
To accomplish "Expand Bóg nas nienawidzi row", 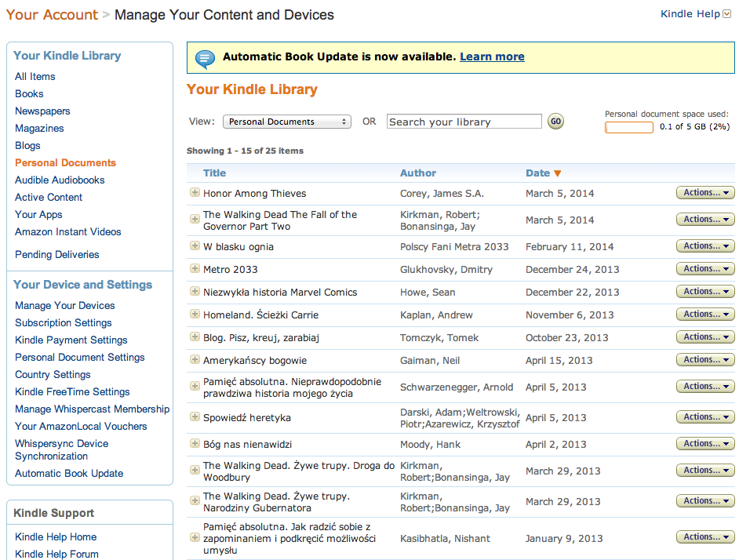I will tap(195, 443).
